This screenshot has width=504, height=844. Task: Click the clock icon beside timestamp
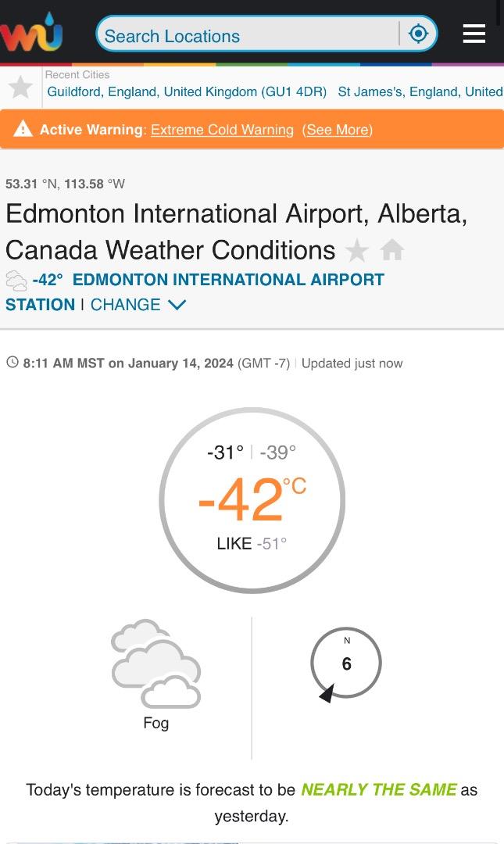[13, 363]
